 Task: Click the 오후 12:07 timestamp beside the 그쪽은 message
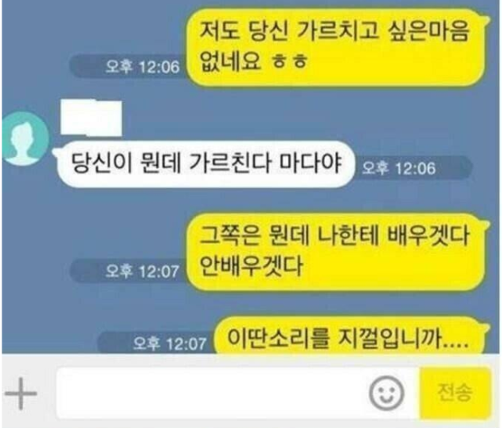[x=143, y=271]
